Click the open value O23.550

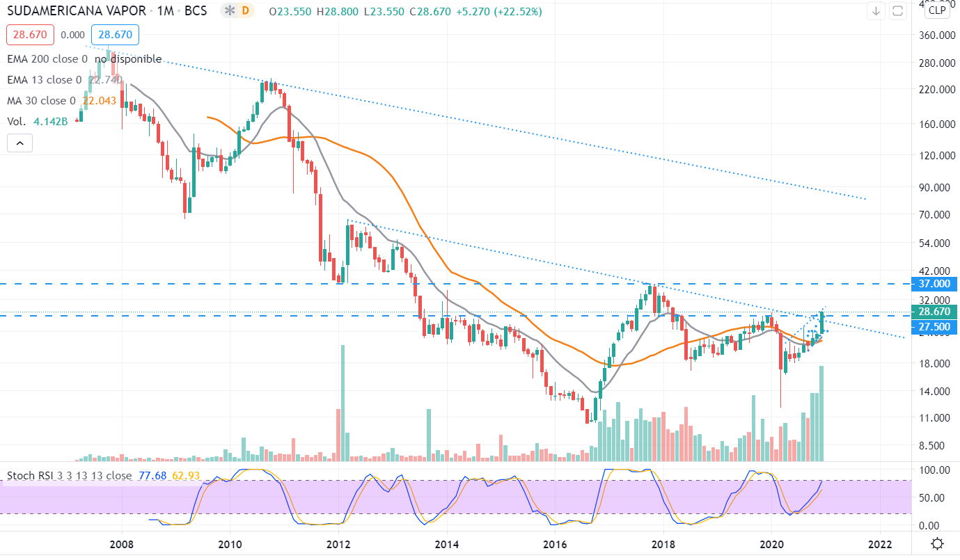coord(292,12)
